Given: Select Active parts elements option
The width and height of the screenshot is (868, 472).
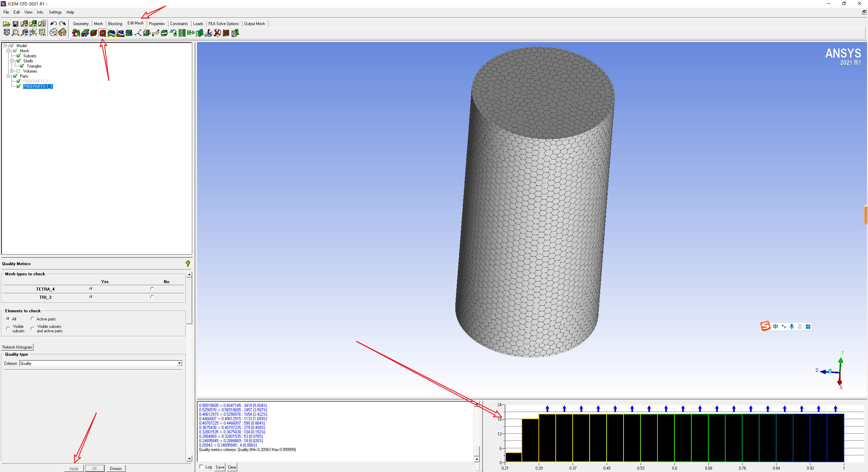Looking at the screenshot, I should [33, 319].
